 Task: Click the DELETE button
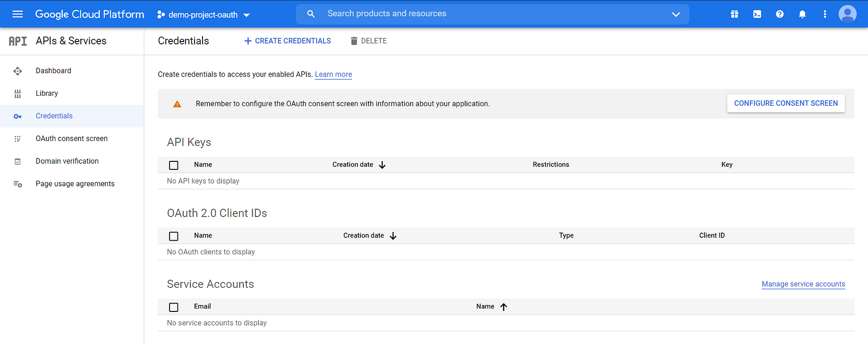(x=368, y=41)
